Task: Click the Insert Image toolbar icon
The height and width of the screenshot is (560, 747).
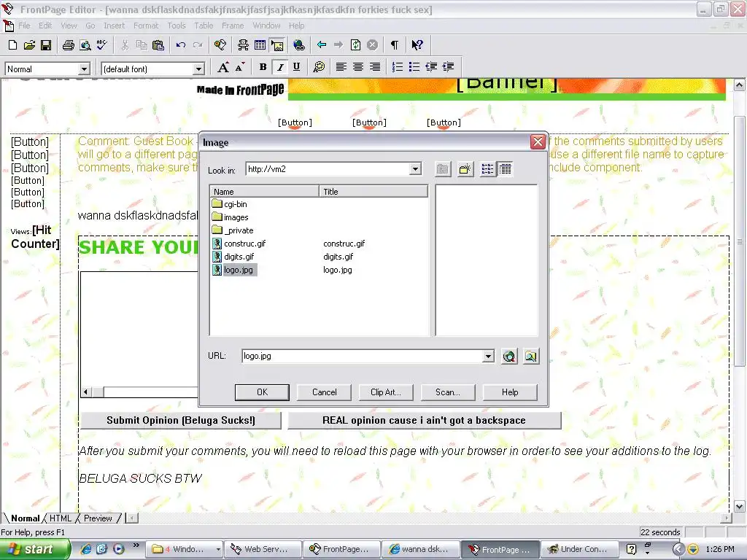Action: coord(276,45)
